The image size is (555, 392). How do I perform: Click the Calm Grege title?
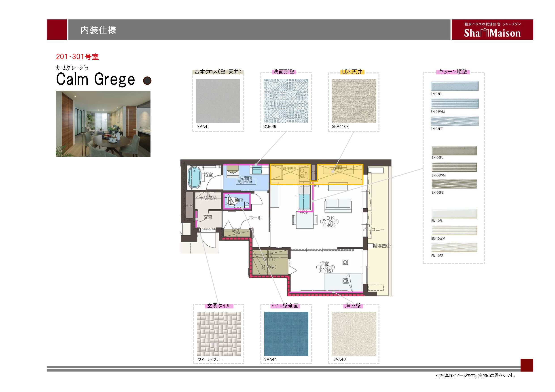point(95,79)
